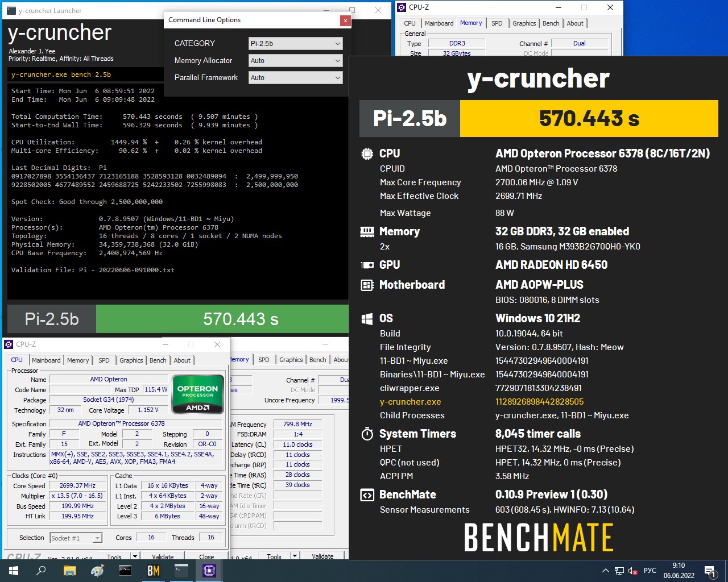Image resolution: width=728 pixels, height=582 pixels.
Task: Click the green 570.443 s result bar
Action: click(222, 319)
